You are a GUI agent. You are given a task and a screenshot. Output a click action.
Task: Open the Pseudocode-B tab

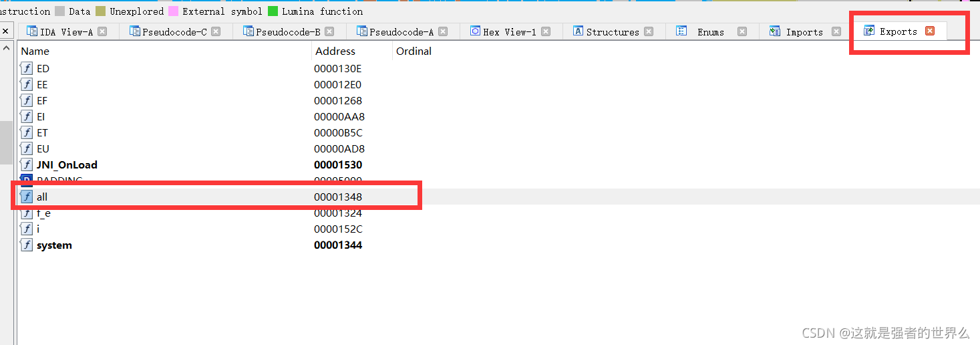(x=289, y=31)
